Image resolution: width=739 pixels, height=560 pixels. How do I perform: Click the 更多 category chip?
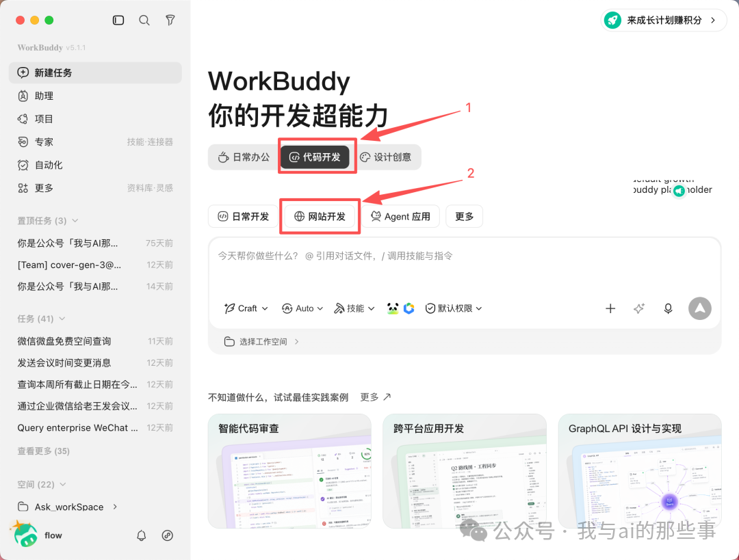[x=464, y=216]
